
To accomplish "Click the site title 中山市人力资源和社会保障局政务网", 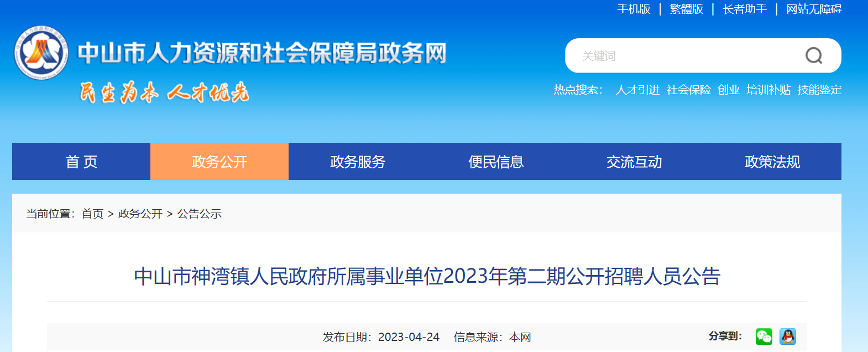I will [x=262, y=53].
